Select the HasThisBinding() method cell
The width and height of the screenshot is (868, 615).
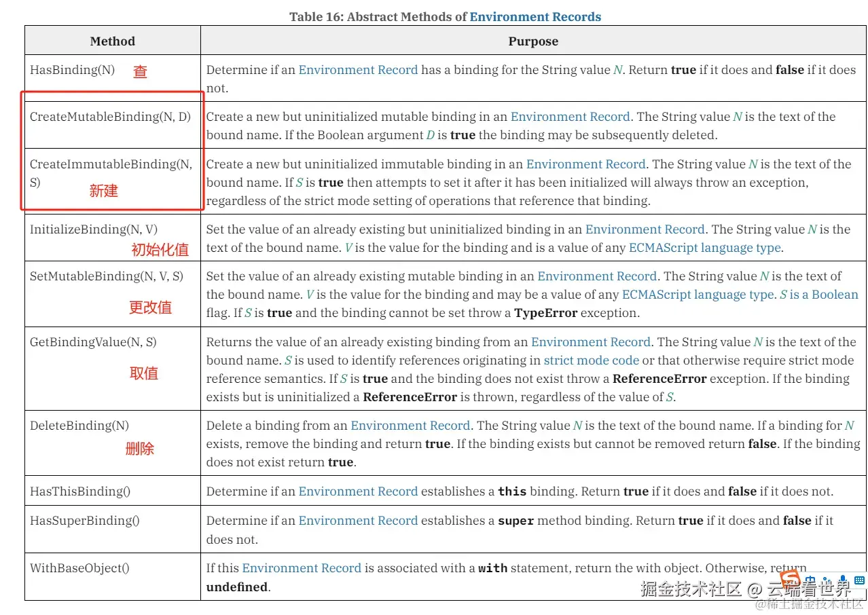click(113, 491)
